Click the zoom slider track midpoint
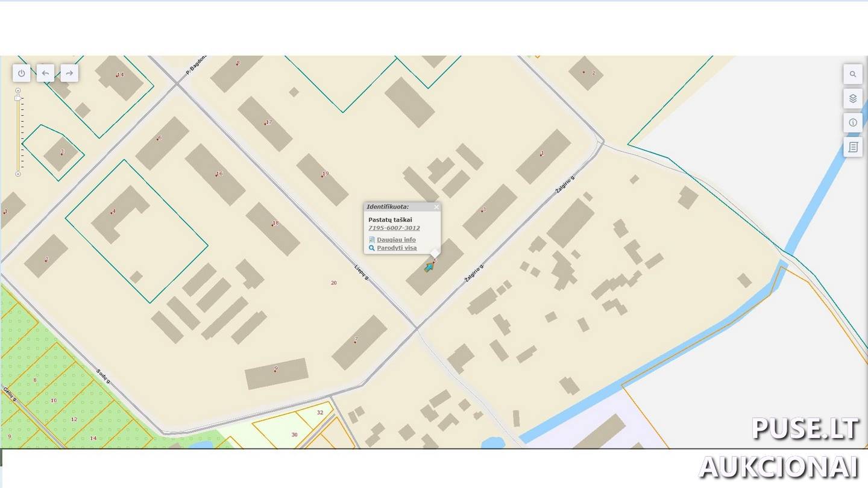The height and width of the screenshot is (488, 868). pos(18,133)
